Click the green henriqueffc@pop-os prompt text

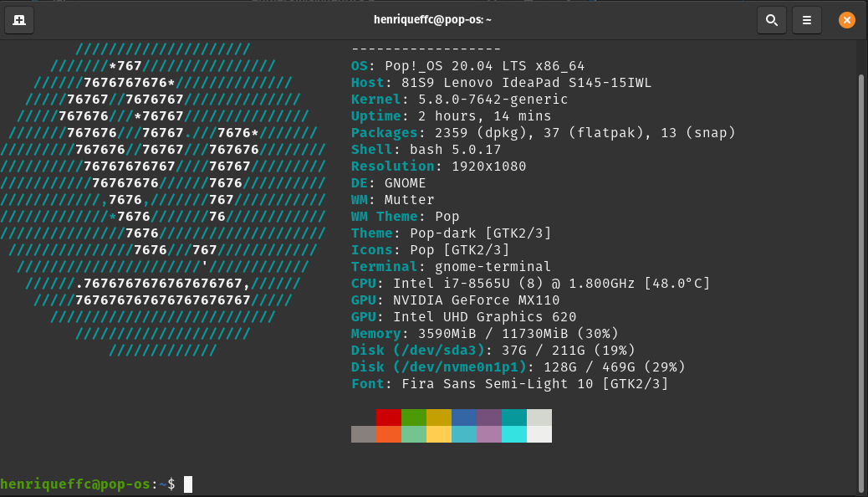coord(75,484)
